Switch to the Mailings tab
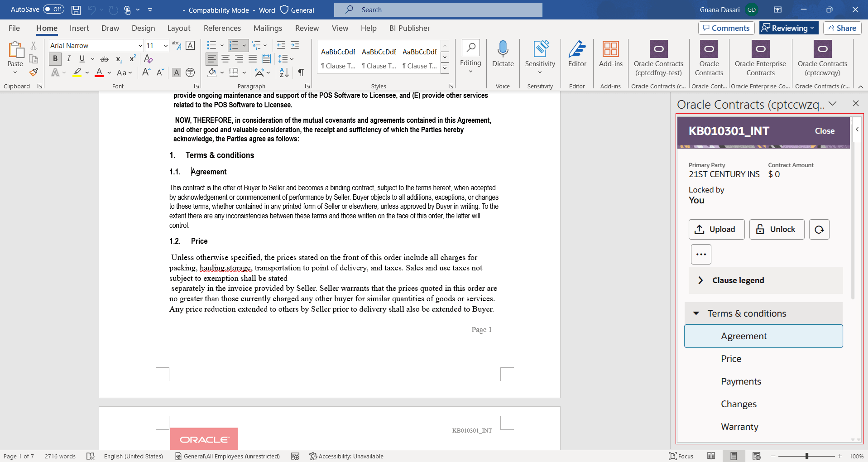This screenshot has width=868, height=462. tap(268, 28)
